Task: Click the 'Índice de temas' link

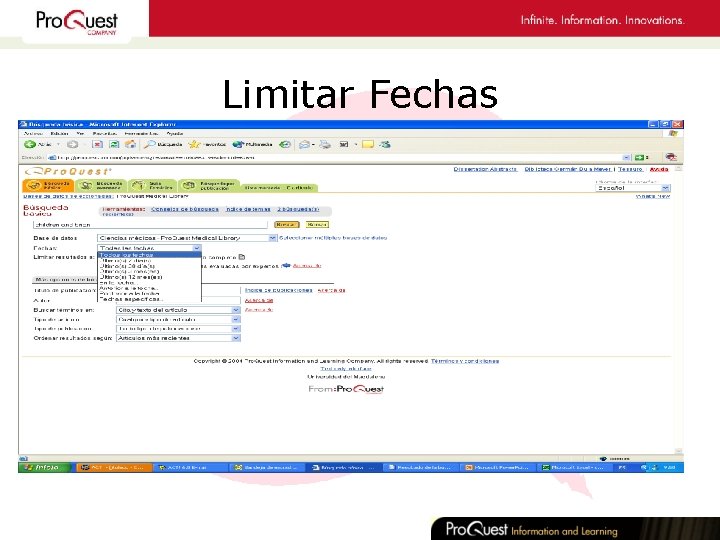Action: 248,209
